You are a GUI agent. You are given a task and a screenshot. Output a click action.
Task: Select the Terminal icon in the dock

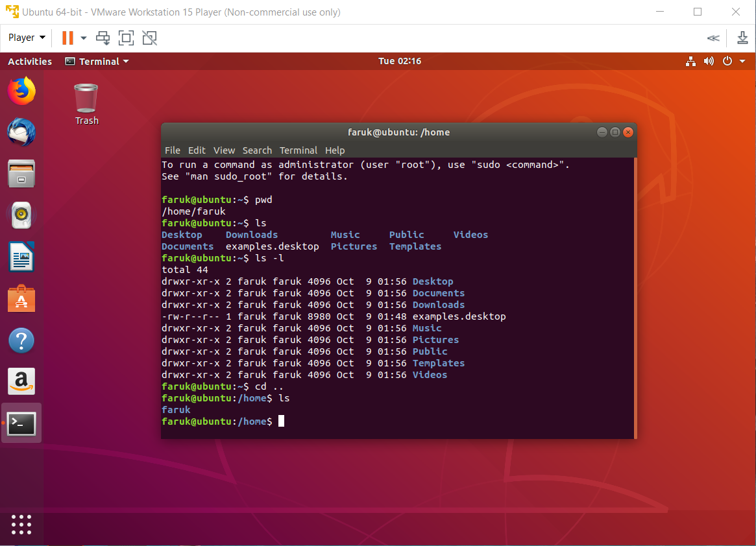(x=21, y=423)
